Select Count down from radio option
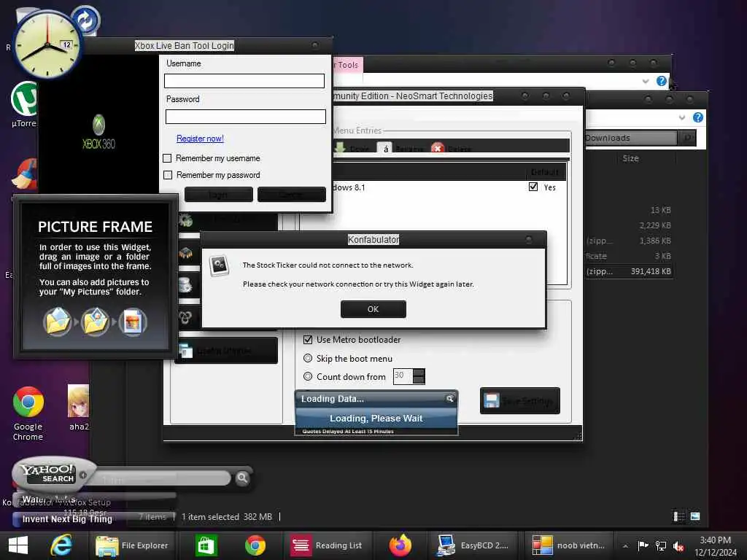The image size is (747, 560). pyautogui.click(x=308, y=376)
